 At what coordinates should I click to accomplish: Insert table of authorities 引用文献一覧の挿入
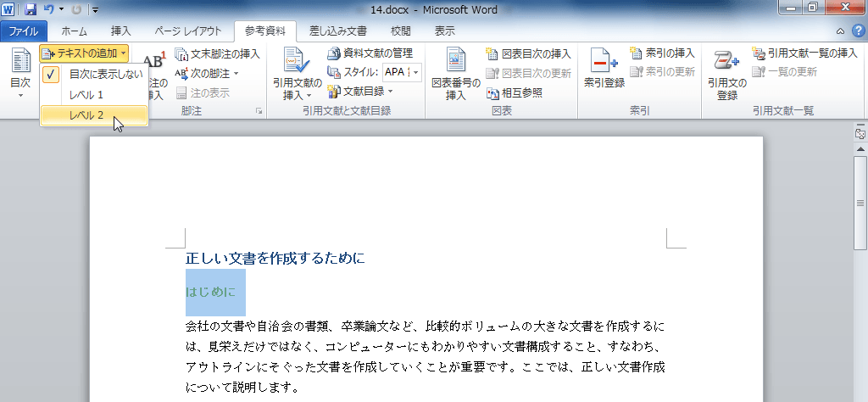click(805, 53)
